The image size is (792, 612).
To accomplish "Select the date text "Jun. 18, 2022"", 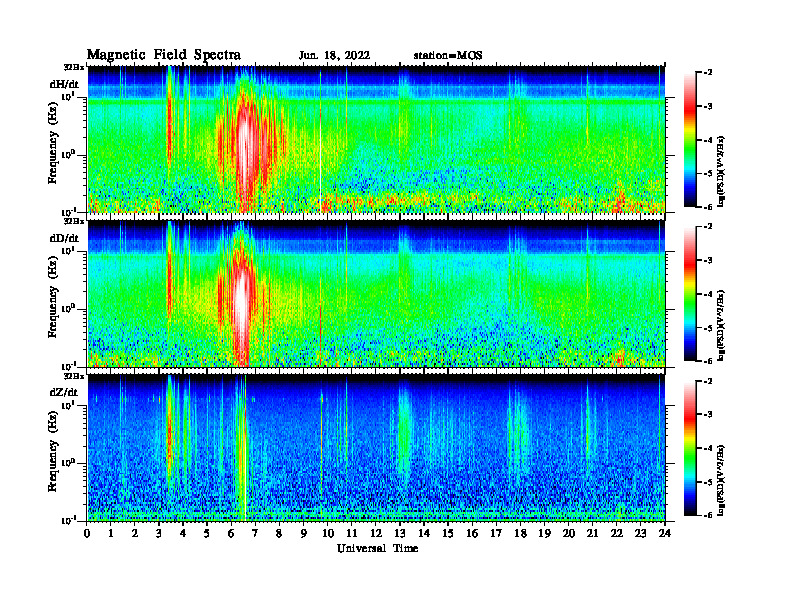I will pos(334,56).
